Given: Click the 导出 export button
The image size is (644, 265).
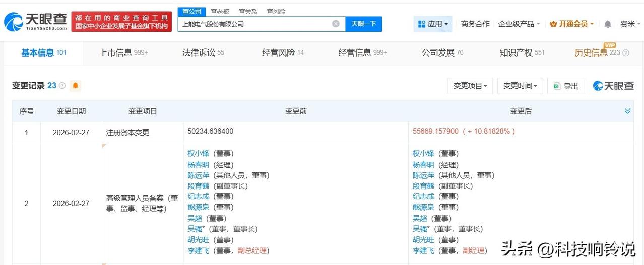Looking at the screenshot, I should tap(566, 86).
